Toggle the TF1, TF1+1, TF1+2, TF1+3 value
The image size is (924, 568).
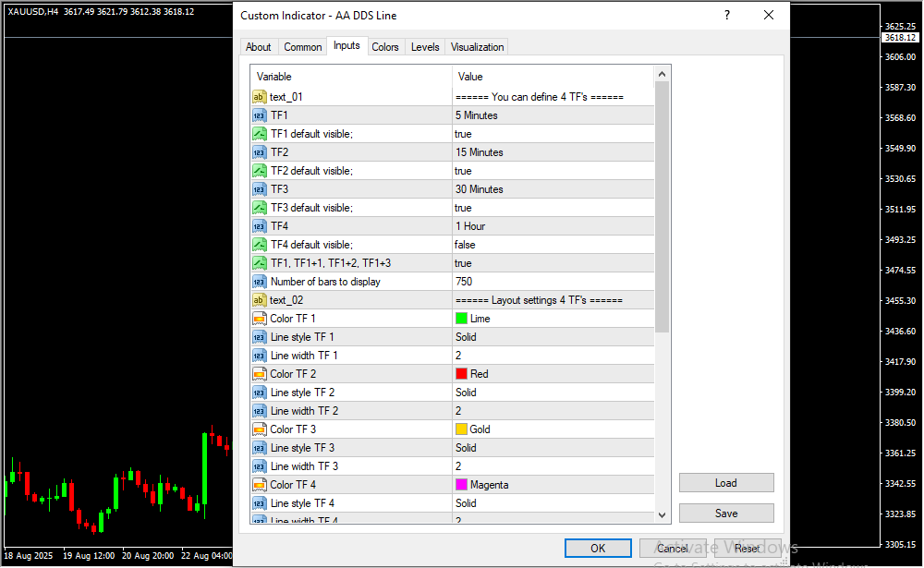point(552,263)
